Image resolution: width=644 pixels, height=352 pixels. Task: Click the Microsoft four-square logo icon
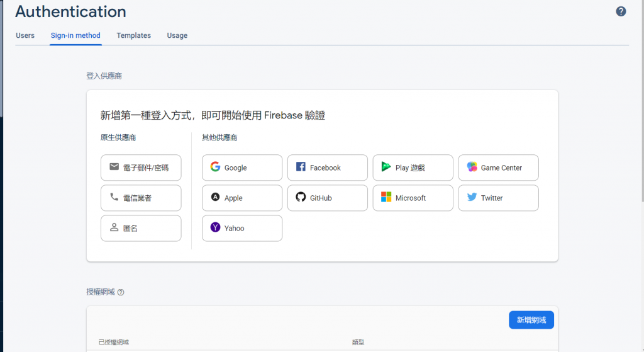coord(386,197)
